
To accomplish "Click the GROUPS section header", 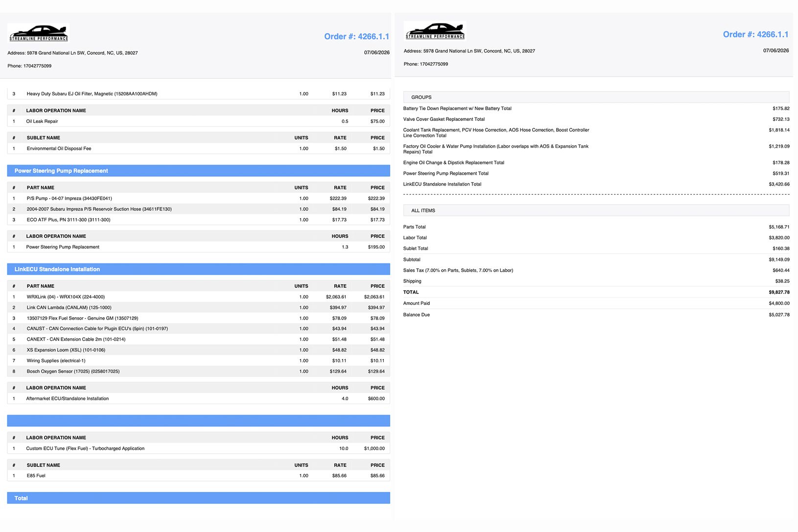I will click(596, 97).
